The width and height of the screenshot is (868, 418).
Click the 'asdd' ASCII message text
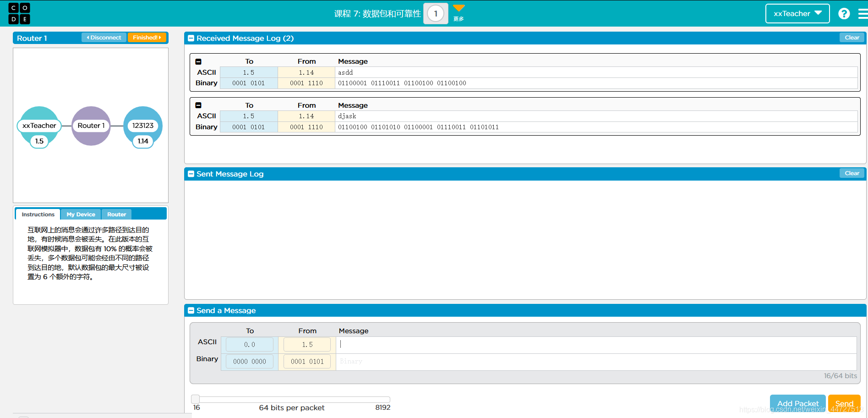(x=345, y=72)
